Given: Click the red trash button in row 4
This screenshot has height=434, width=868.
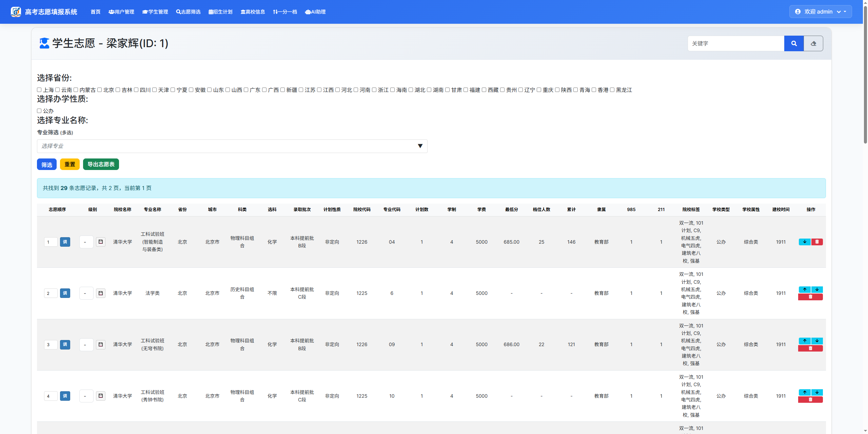Looking at the screenshot, I should [810, 399].
